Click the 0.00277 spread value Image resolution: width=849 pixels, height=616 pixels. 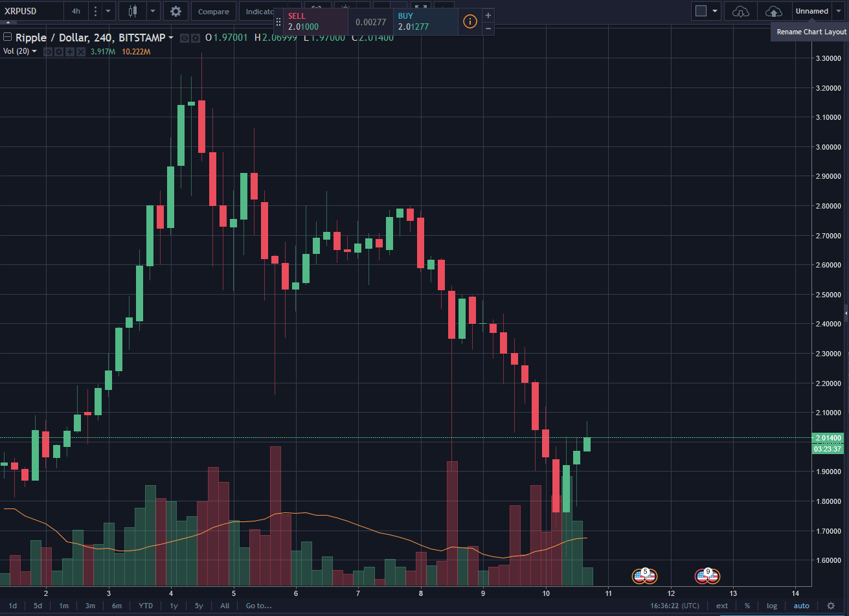[370, 22]
